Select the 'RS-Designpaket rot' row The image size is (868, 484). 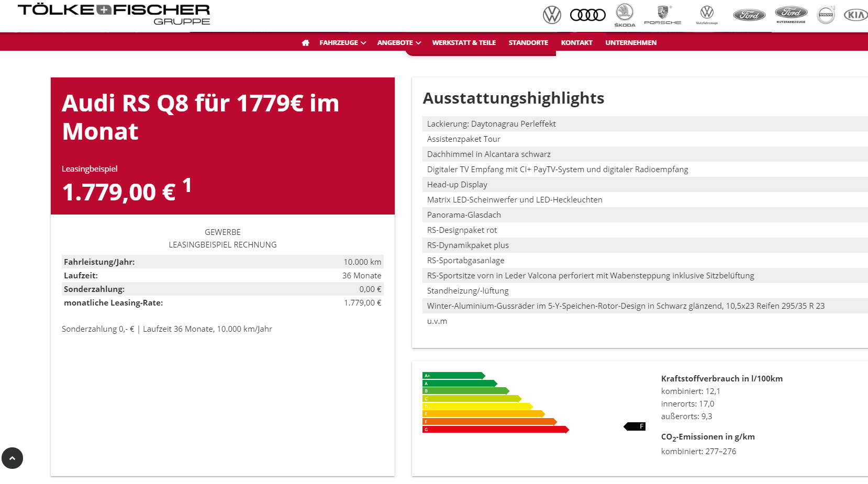point(645,230)
